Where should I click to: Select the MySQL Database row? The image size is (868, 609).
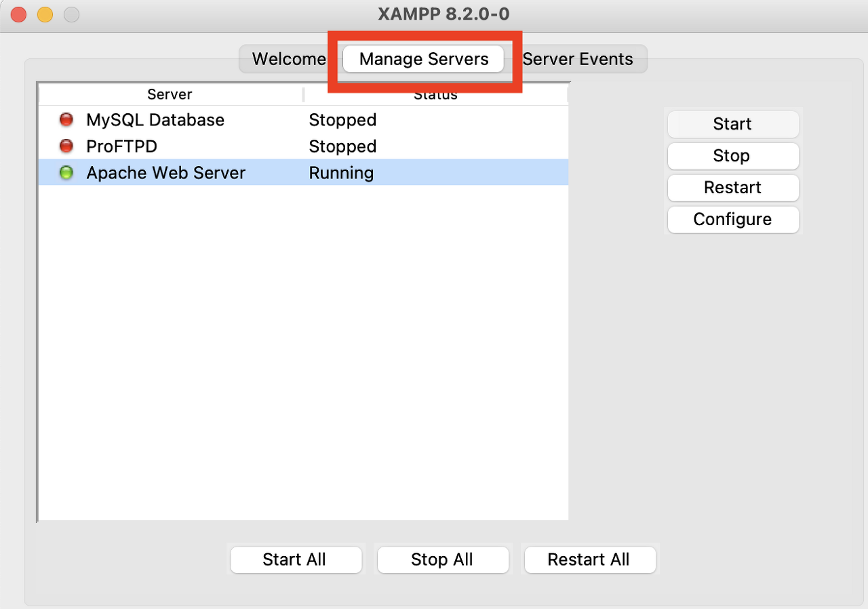click(x=303, y=120)
